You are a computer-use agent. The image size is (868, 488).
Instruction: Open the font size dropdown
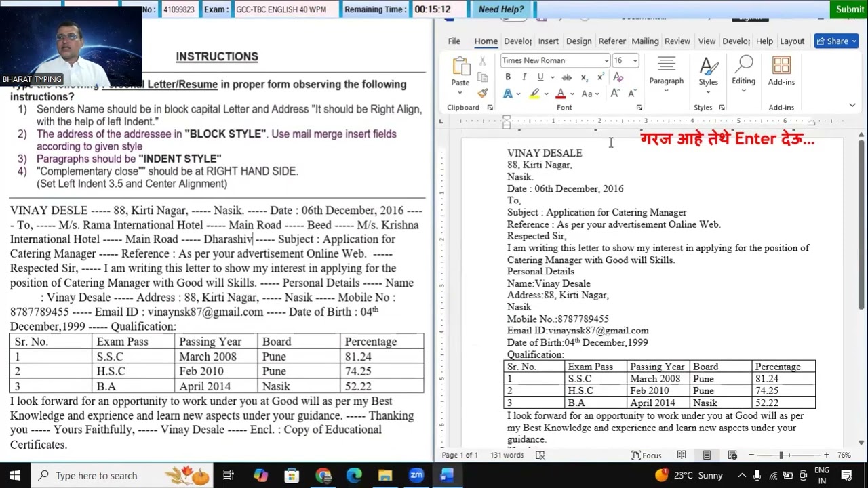(x=635, y=60)
